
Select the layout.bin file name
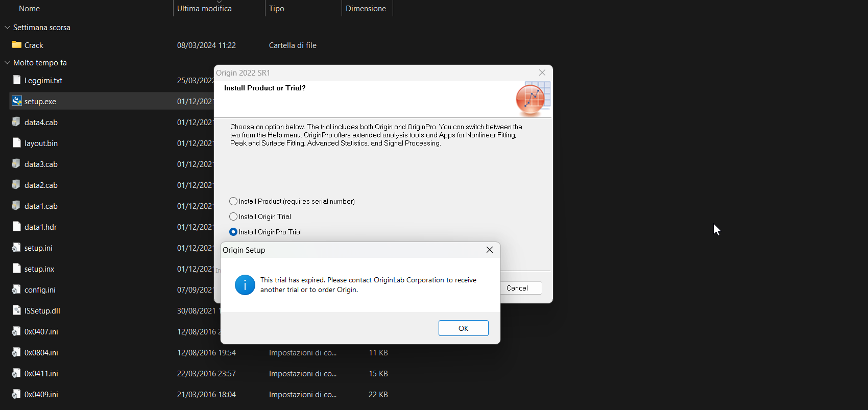coord(41,143)
